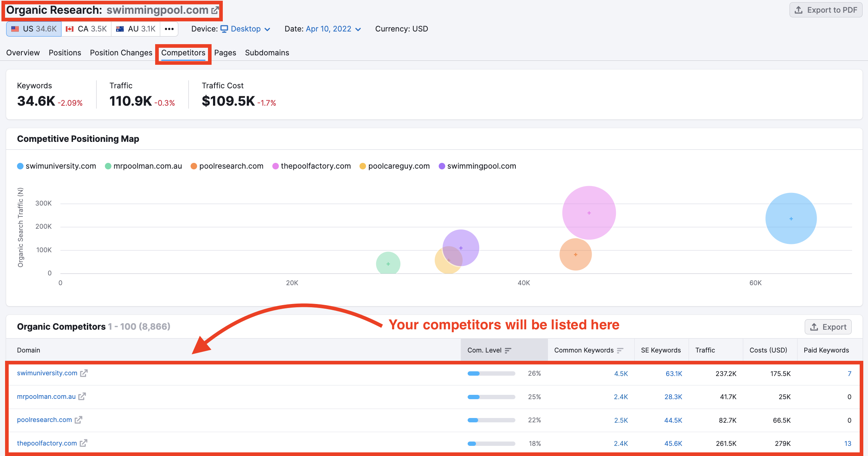
Task: Select the CA 3.5K database
Action: pyautogui.click(x=86, y=29)
